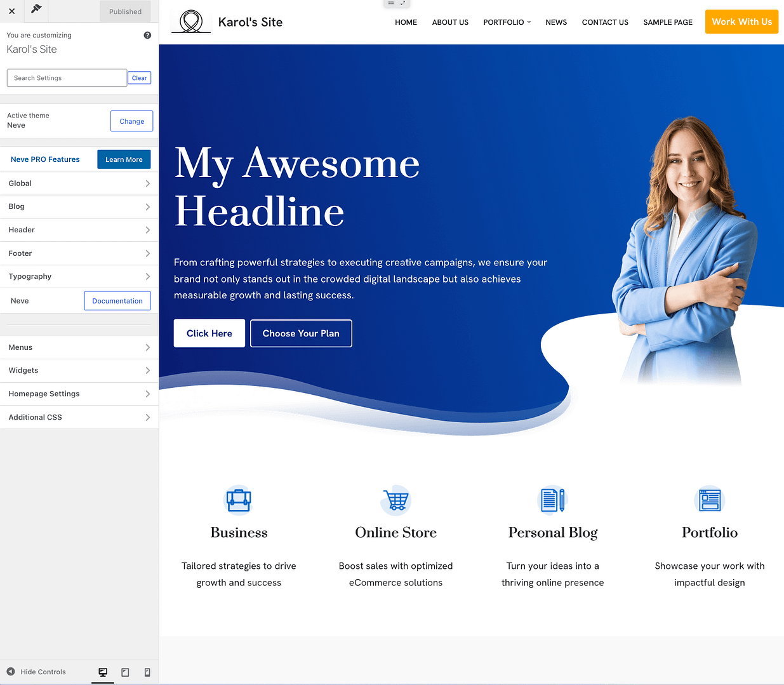Hide Controls toggle at bottom
The height and width of the screenshot is (685, 784).
pyautogui.click(x=36, y=672)
